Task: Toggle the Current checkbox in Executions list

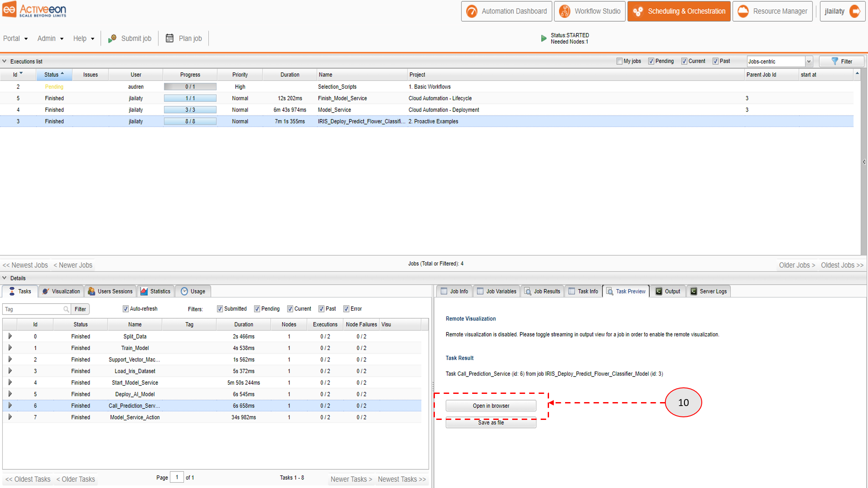Action: [684, 61]
